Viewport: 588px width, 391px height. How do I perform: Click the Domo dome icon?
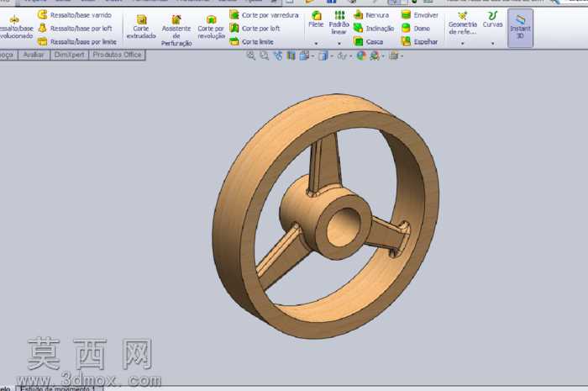[x=406, y=28]
